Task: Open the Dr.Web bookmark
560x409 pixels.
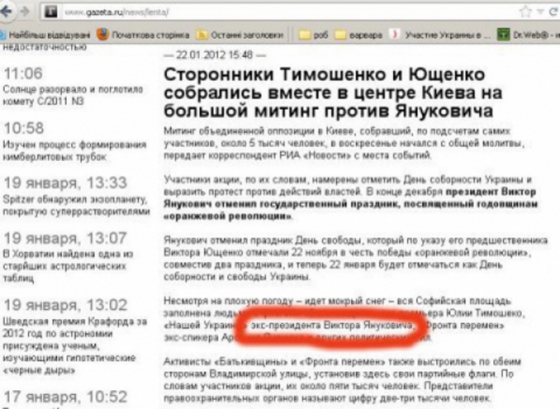Action: click(529, 35)
